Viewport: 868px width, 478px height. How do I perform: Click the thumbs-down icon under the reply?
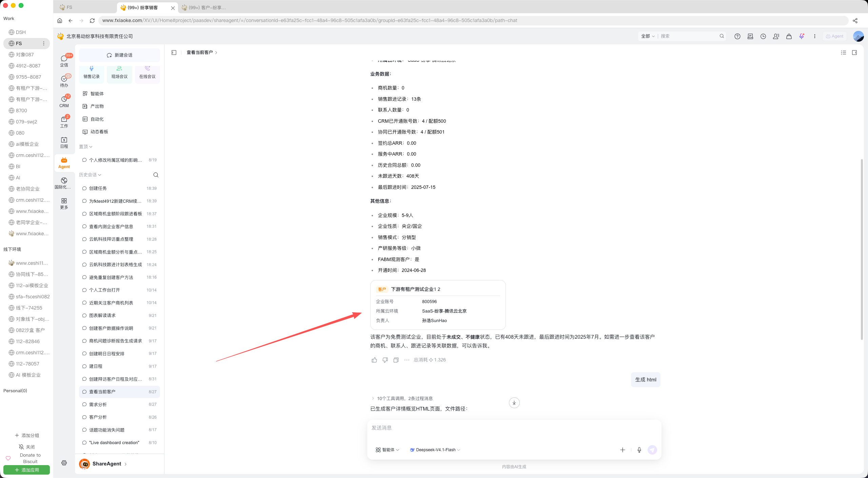[385, 360]
